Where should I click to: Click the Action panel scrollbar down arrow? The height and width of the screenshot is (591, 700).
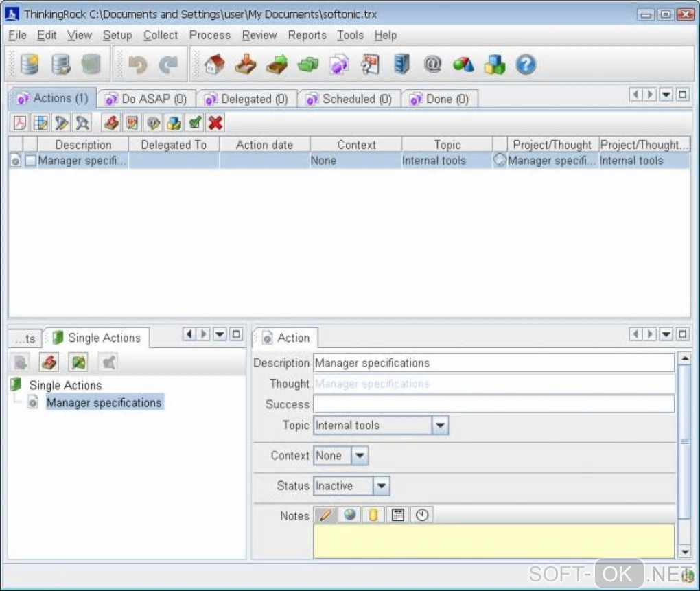[x=684, y=552]
